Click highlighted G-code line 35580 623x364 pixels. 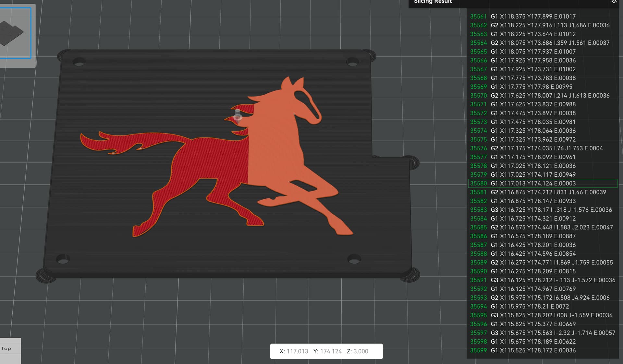point(543,183)
